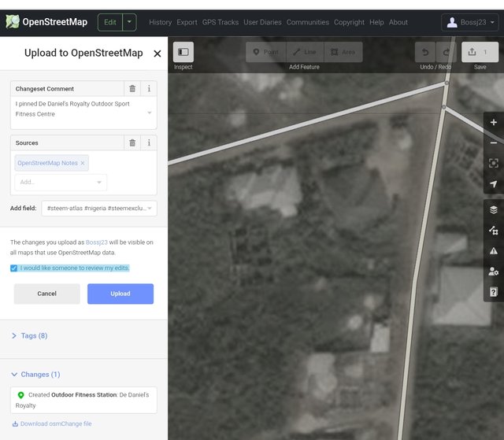Click the Save upload icon button
Viewport: 504px width, 440px height.
480,52
